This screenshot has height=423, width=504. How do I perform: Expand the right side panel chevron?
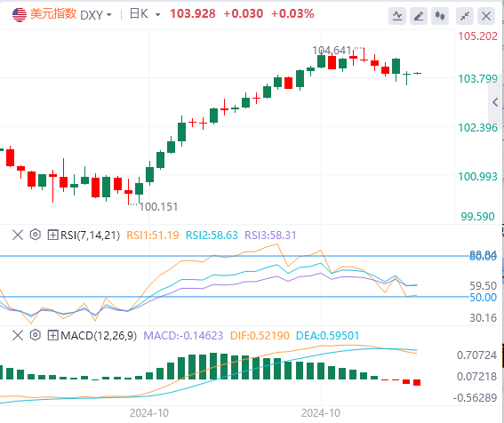495,102
